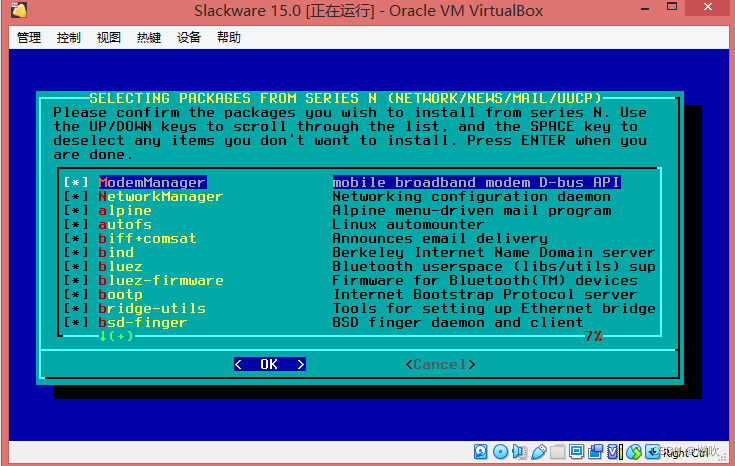Click the mouse integration status icon
735x466 pixels.
(634, 452)
